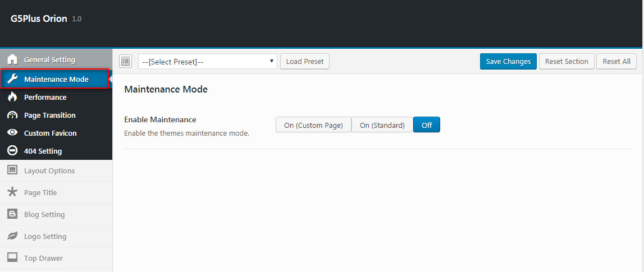Viewport: 644px width, 272px height.
Task: Click the asterisk icon beside Page Title
Action: pyautogui.click(x=13, y=192)
